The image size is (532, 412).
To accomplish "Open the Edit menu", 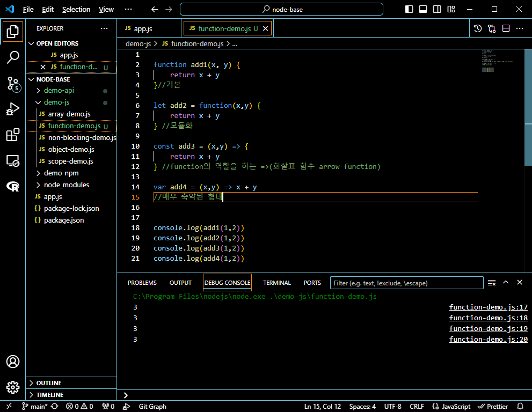I will coord(48,9).
